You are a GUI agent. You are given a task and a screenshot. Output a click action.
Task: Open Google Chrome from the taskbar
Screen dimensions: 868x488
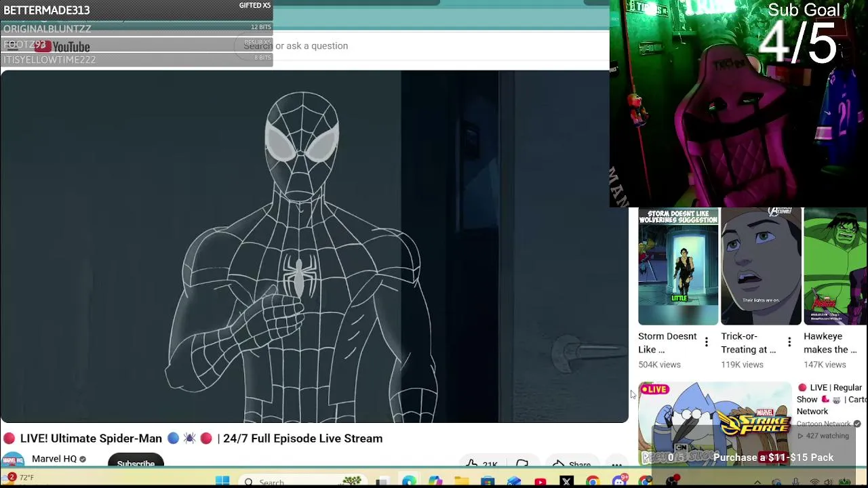click(593, 481)
